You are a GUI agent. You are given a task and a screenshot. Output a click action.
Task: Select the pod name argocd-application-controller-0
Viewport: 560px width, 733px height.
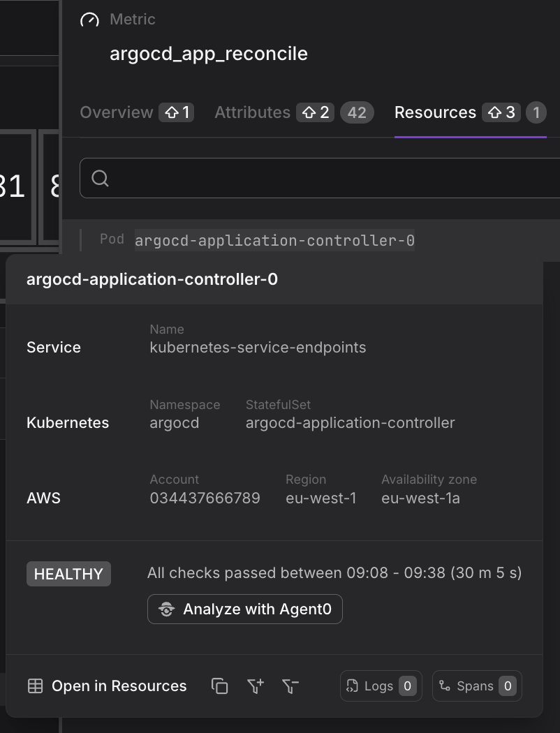pyautogui.click(x=274, y=240)
